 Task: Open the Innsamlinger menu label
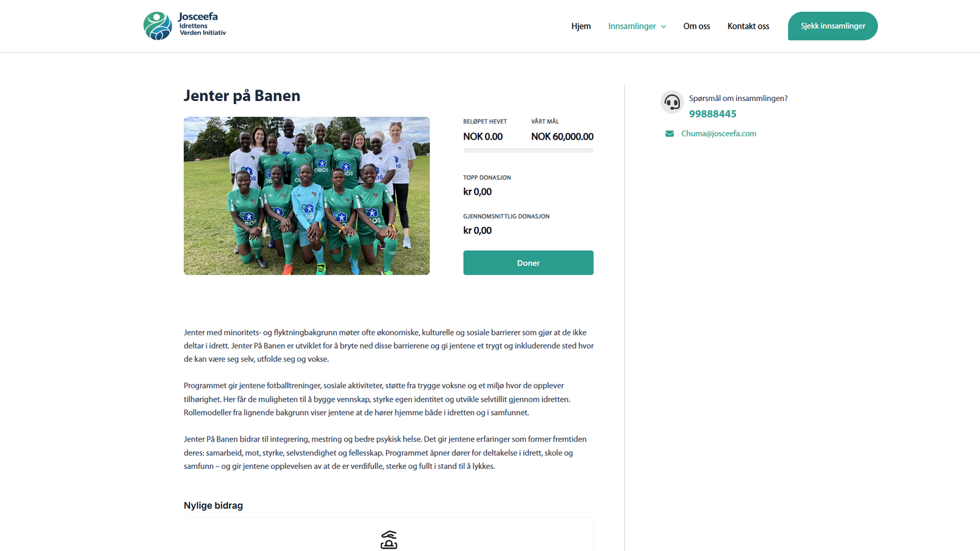coord(631,26)
